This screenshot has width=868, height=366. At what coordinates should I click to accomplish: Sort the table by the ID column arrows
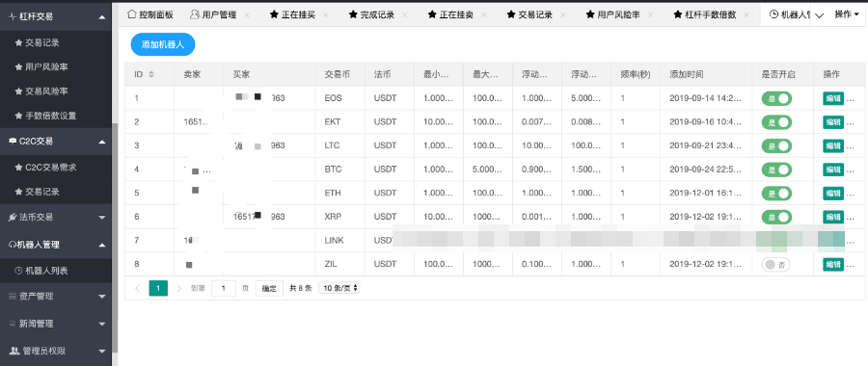(x=151, y=74)
